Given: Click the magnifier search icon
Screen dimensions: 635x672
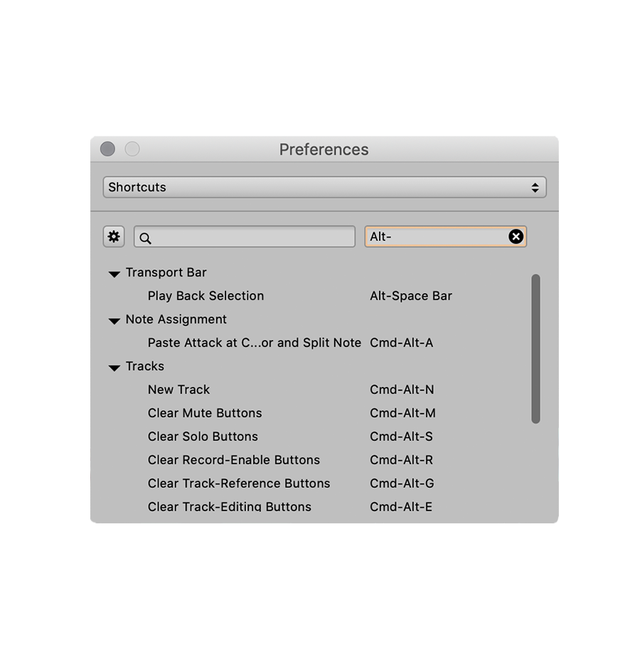Looking at the screenshot, I should [146, 238].
